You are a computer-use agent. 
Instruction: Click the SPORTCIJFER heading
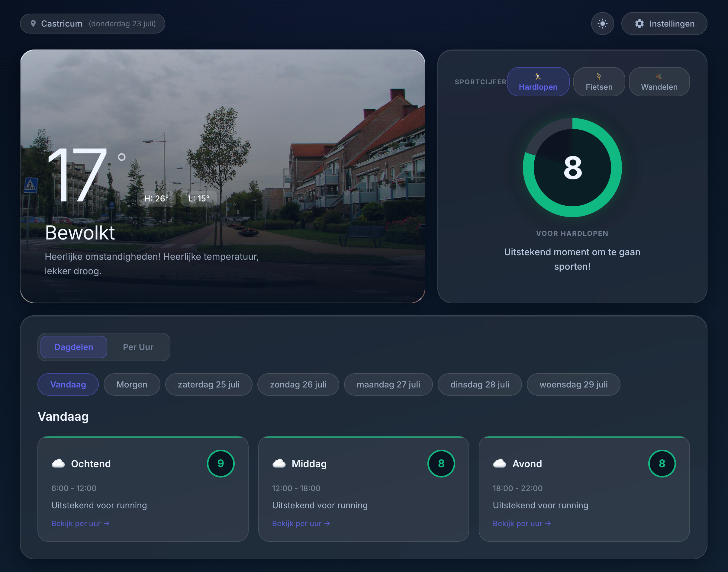pos(480,82)
